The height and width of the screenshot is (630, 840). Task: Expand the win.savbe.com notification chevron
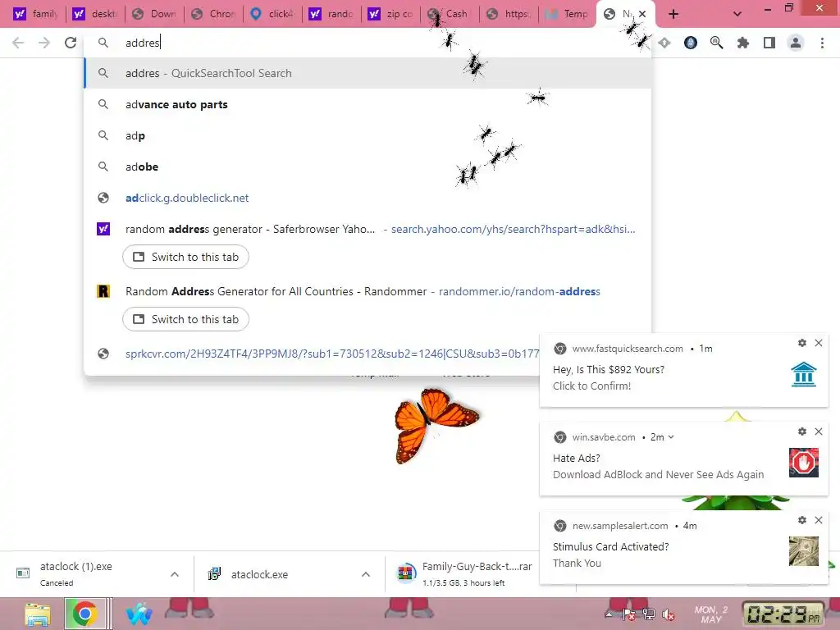pyautogui.click(x=671, y=437)
